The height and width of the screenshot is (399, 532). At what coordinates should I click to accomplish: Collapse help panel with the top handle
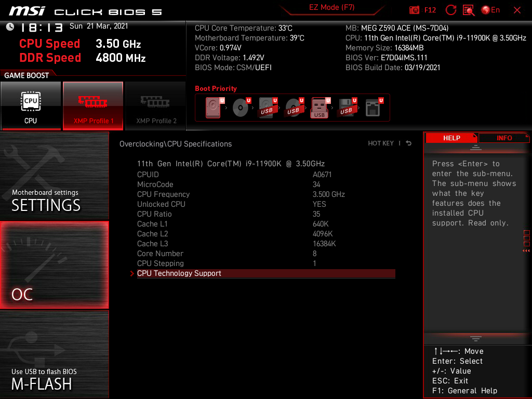476,147
